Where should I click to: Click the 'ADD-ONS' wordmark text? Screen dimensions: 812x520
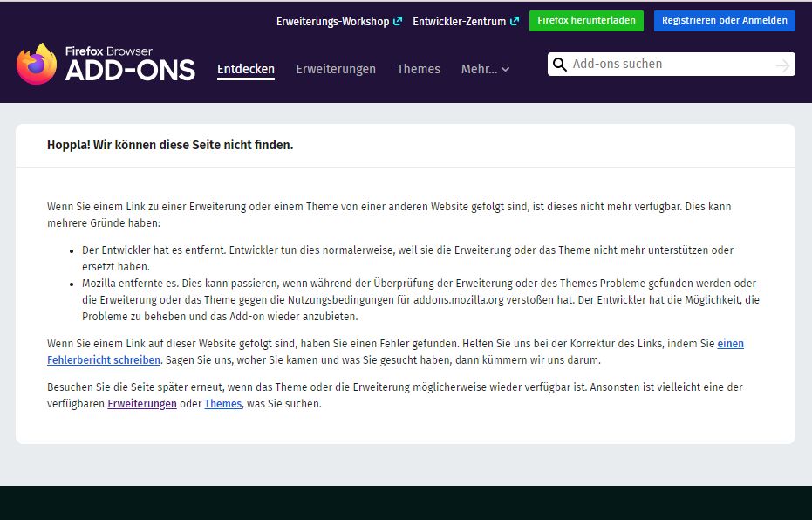coord(131,71)
